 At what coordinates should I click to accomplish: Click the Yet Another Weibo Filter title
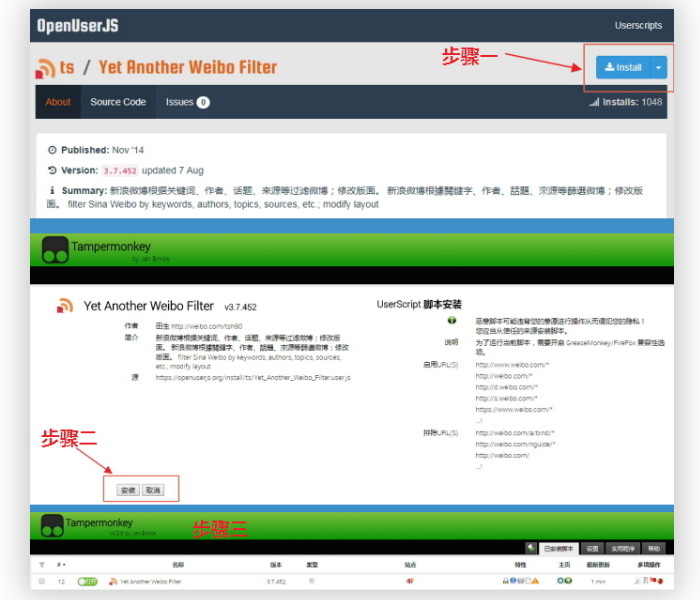188,67
